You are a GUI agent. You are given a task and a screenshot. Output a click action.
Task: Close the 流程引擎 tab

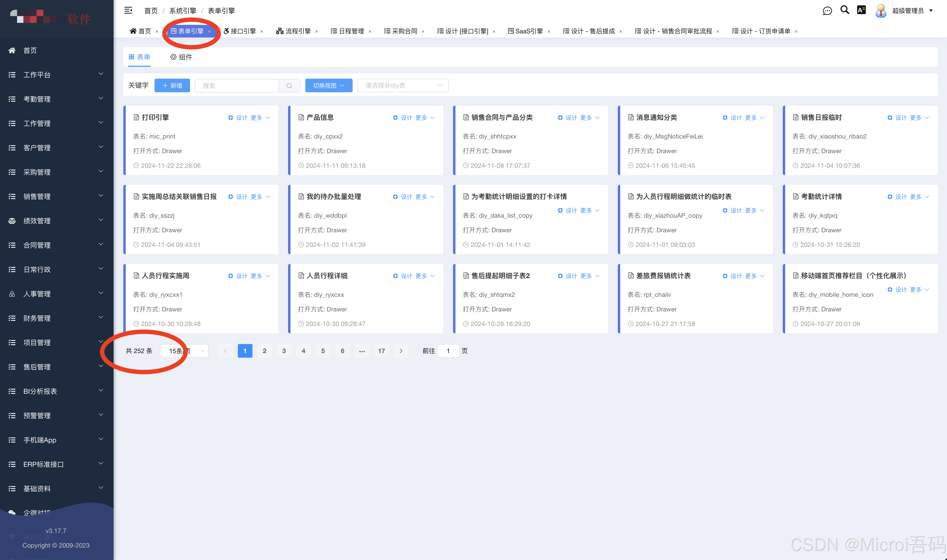coord(316,31)
